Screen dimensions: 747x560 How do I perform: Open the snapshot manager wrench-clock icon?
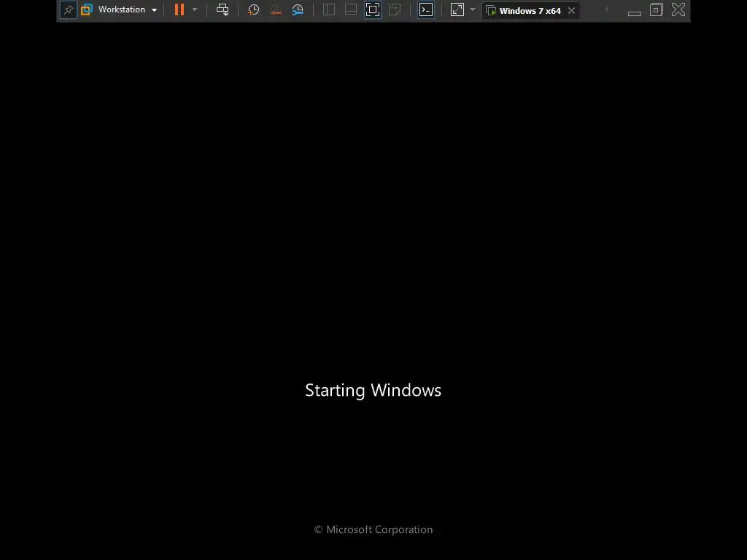(x=298, y=9)
